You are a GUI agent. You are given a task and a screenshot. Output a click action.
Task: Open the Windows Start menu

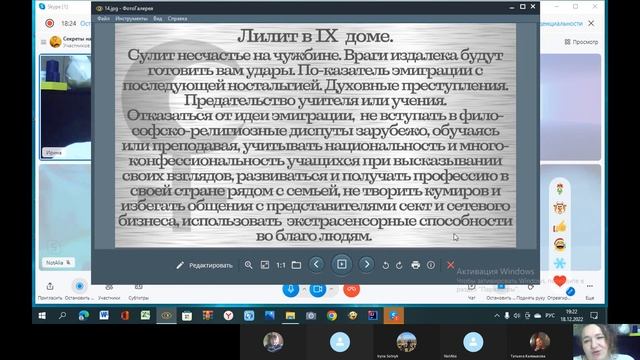click(x=42, y=316)
